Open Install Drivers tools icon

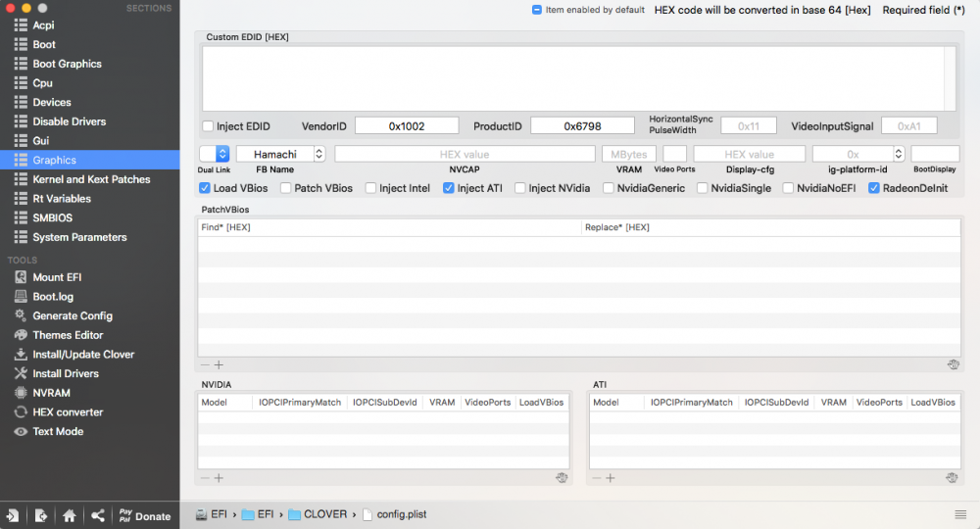[x=21, y=373]
